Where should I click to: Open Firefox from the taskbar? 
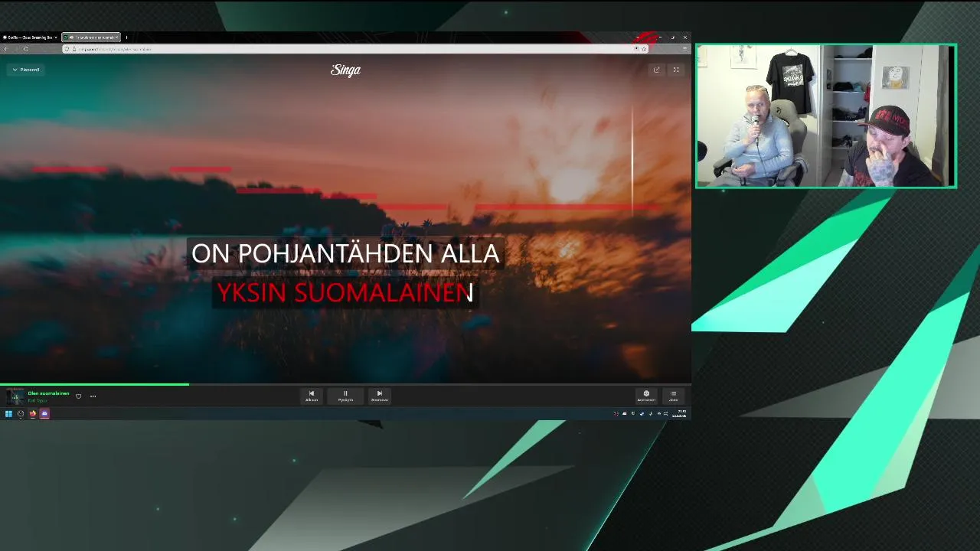coord(32,413)
